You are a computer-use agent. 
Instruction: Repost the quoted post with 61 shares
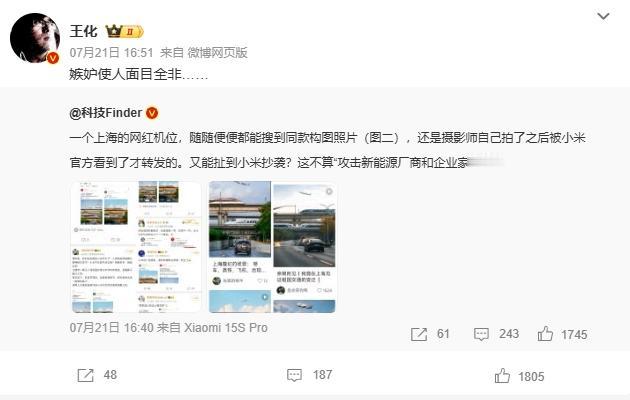(x=430, y=334)
